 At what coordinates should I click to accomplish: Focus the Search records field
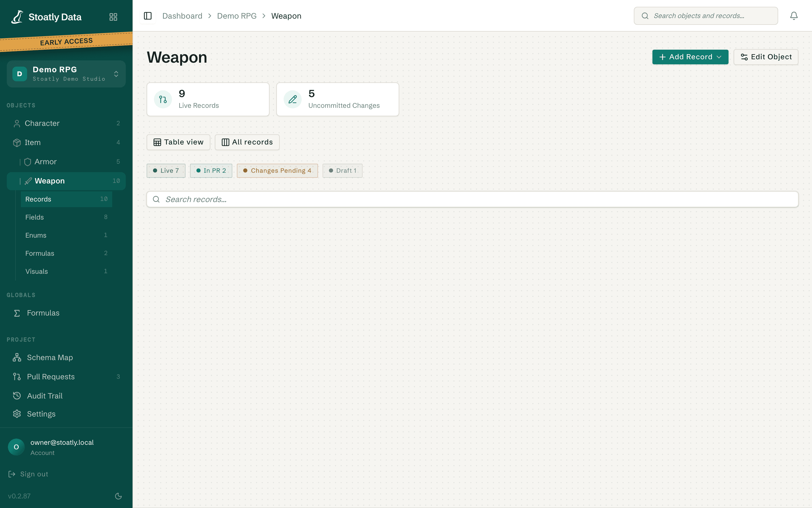click(x=473, y=199)
